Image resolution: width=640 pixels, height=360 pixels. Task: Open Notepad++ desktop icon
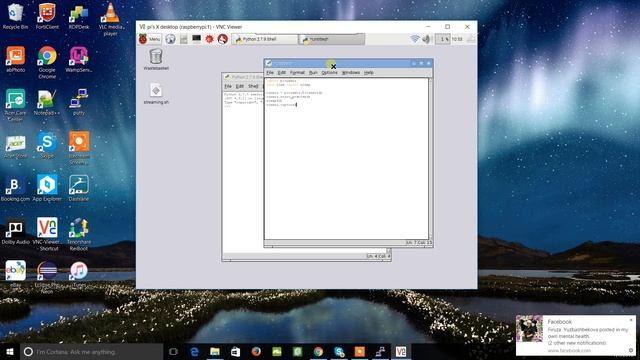tap(47, 102)
